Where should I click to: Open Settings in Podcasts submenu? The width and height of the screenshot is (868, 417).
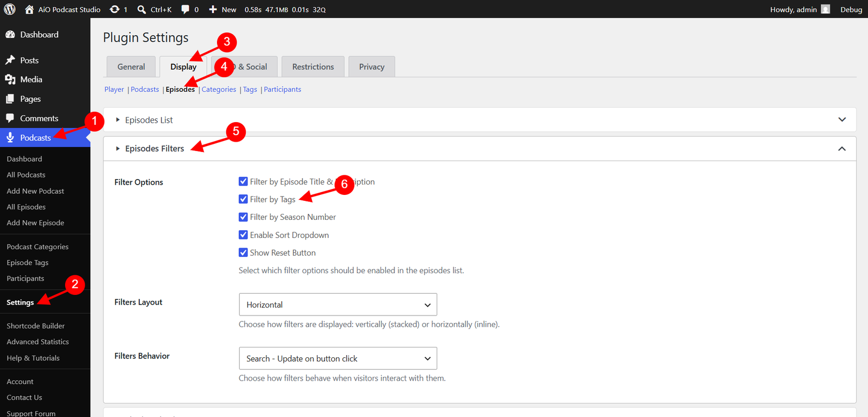point(20,302)
